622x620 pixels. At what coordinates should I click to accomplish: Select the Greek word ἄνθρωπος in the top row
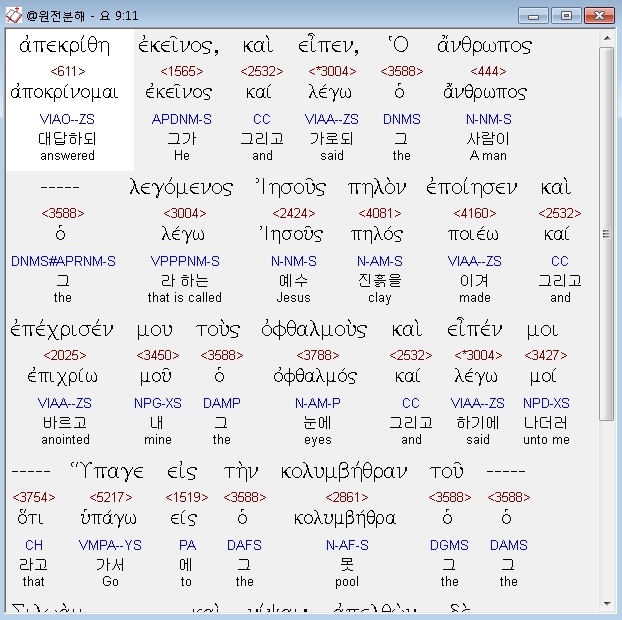484,46
